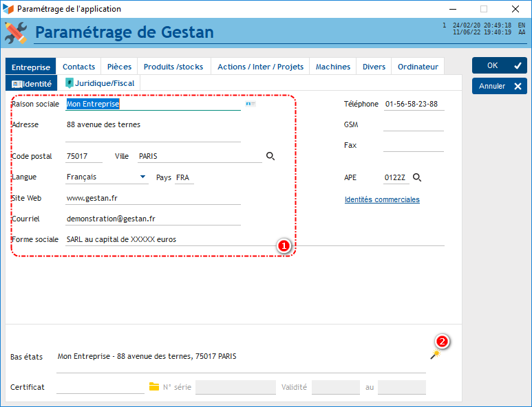
Task: Go to the Actions / Inter / Projets tab
Action: [x=260, y=67]
